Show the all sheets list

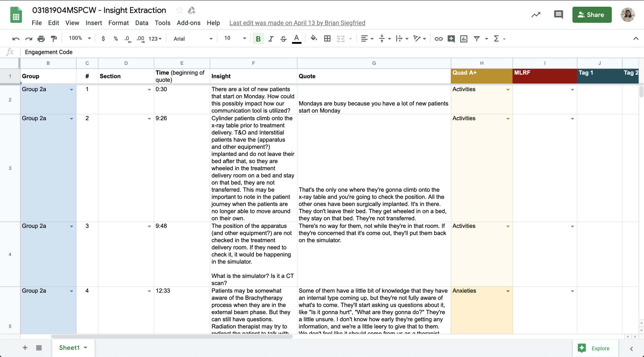point(39,348)
